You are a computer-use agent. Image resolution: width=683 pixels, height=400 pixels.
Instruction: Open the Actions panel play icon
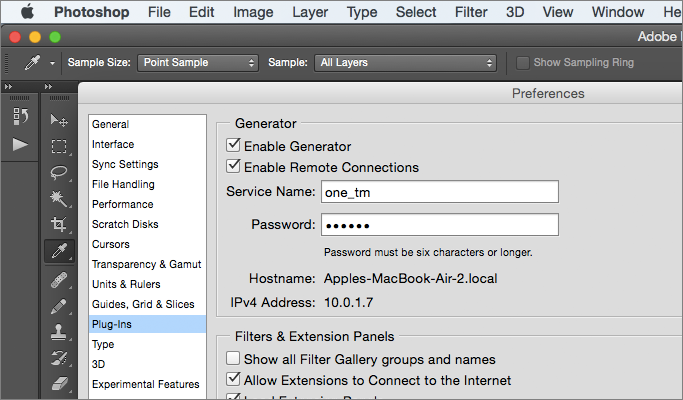click(x=20, y=145)
